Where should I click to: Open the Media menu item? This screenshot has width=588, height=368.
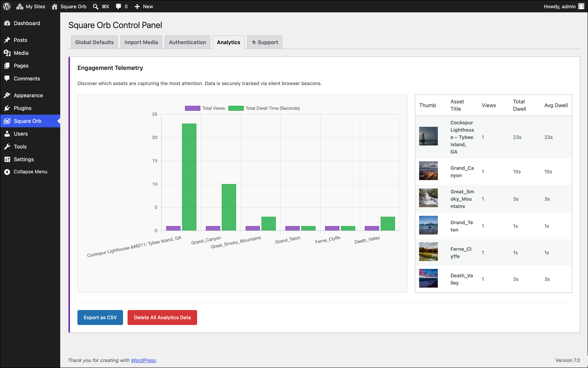pos(30,53)
